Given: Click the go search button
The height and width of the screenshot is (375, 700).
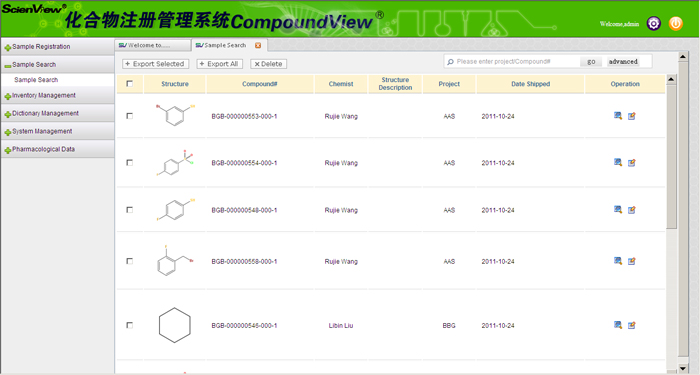Looking at the screenshot, I should pos(591,62).
